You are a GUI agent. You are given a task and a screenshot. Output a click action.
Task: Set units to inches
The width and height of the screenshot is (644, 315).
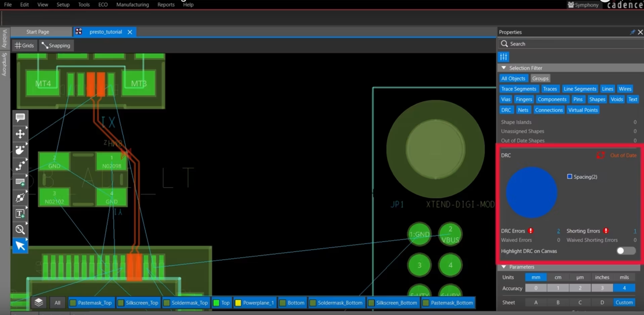coord(602,277)
